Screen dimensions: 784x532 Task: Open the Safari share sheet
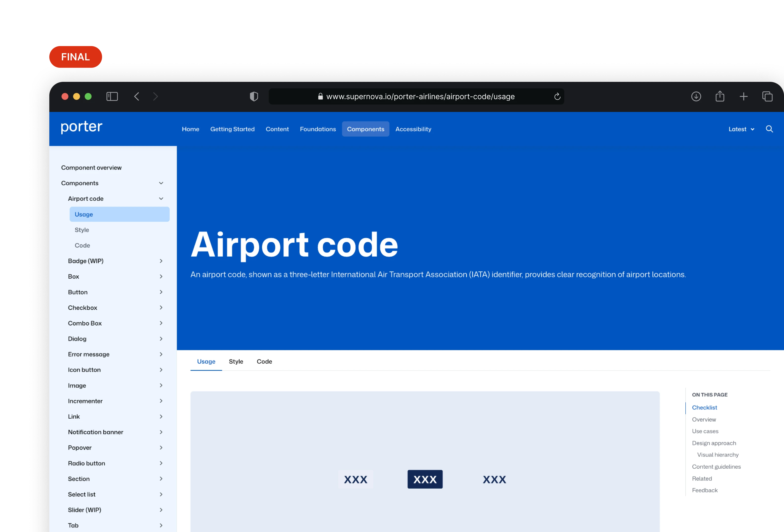click(720, 96)
